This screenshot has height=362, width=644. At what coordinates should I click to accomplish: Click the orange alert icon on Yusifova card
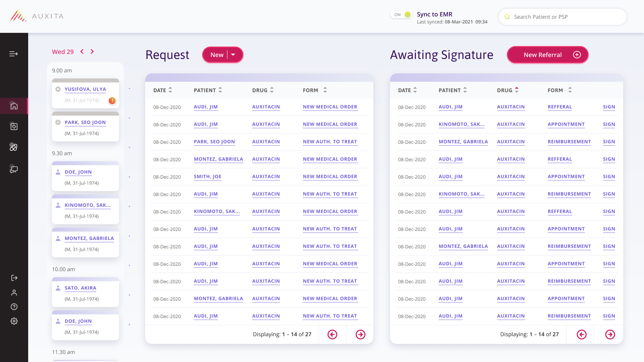coord(112,101)
